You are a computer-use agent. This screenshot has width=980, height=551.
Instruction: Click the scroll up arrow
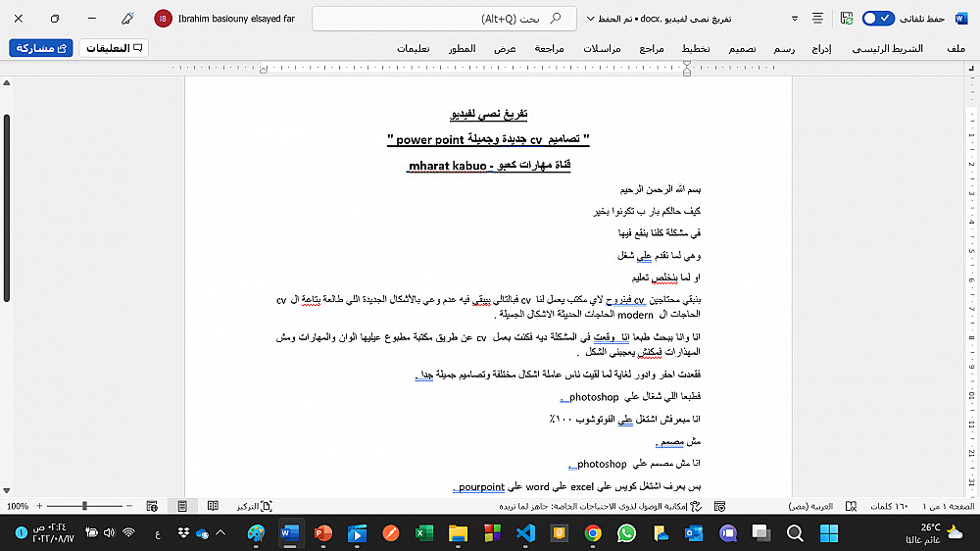pos(7,82)
